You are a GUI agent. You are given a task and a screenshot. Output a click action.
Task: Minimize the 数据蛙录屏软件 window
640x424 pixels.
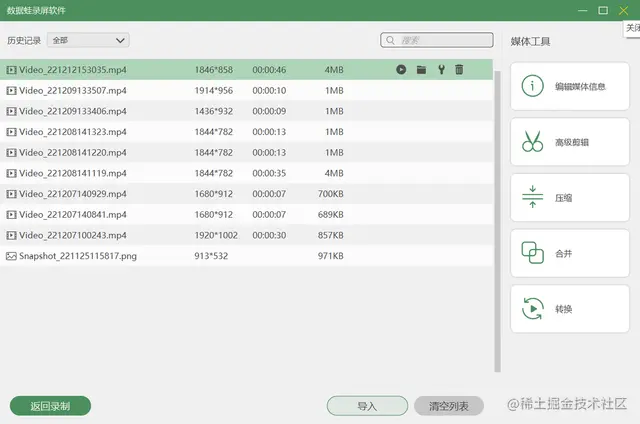pos(583,11)
